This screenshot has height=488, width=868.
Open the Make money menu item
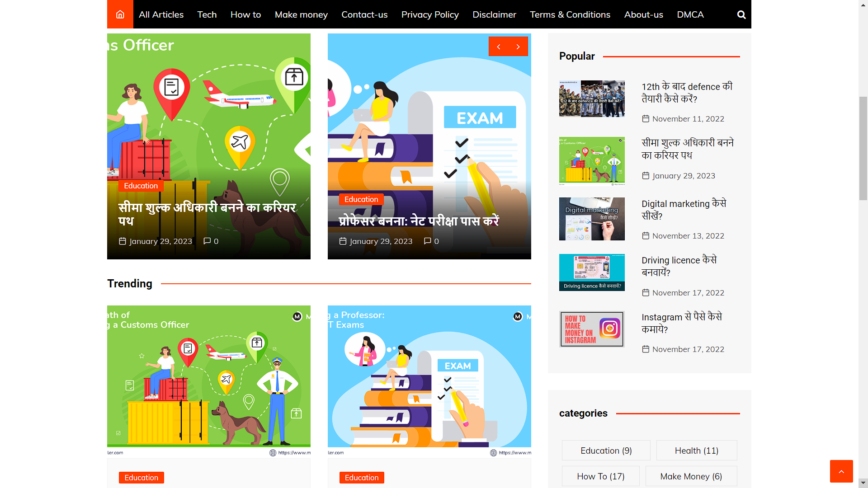click(x=301, y=14)
